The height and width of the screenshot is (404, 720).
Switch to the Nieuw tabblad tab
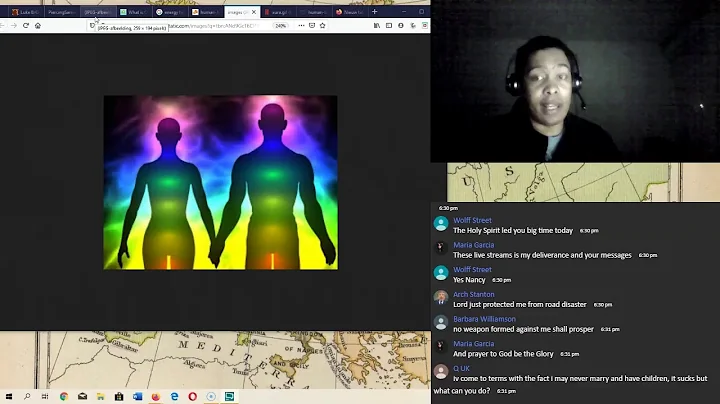(x=350, y=12)
